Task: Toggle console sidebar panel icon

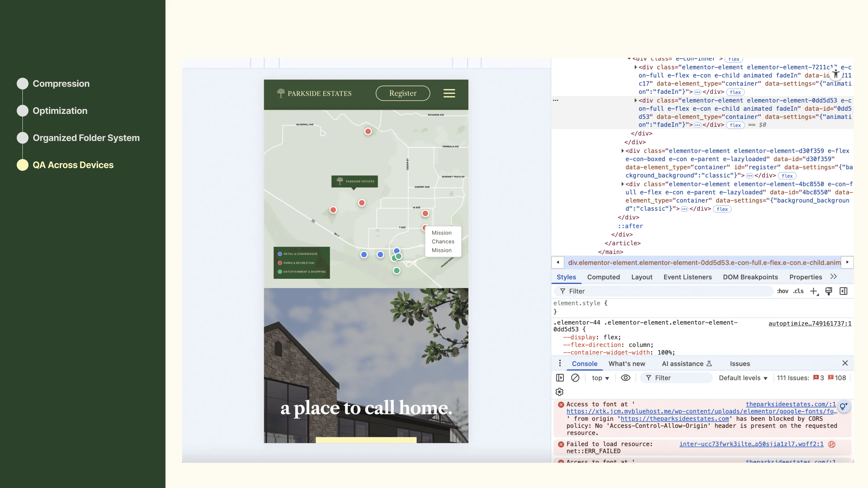Action: (x=560, y=378)
